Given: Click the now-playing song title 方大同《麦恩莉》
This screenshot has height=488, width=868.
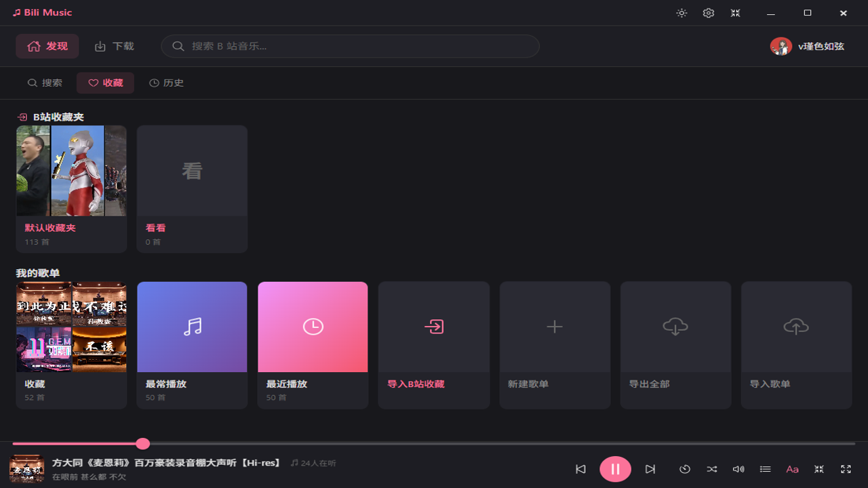Looking at the screenshot, I should pyautogui.click(x=167, y=463).
